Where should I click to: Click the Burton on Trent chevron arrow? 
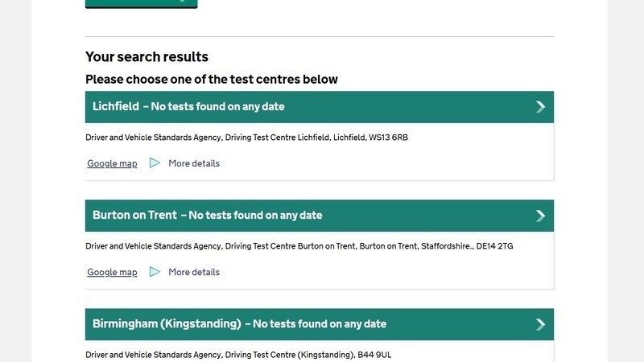[x=540, y=216]
